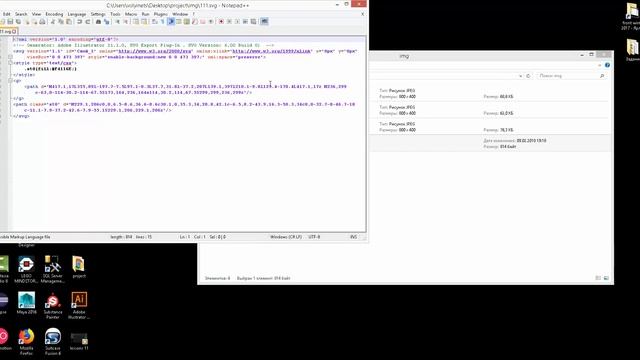Screen dimensions: 640x360
Task: Click Zoom In icon in Notepad++ toolbar
Action: point(117,21)
